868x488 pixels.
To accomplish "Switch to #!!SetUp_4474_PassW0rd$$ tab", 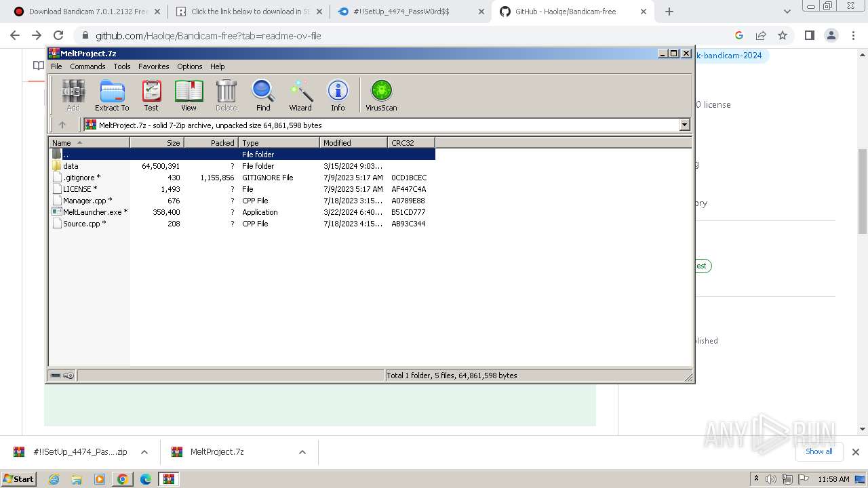I will click(x=411, y=12).
